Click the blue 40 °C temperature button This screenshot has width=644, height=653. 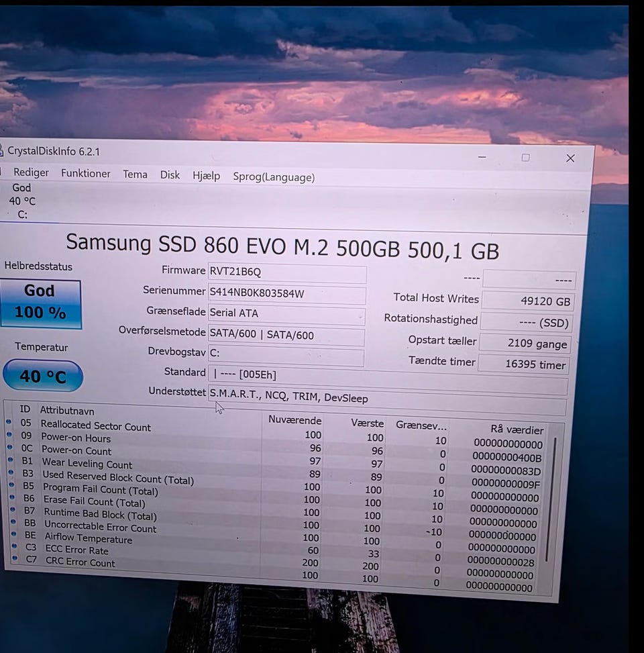(x=43, y=376)
